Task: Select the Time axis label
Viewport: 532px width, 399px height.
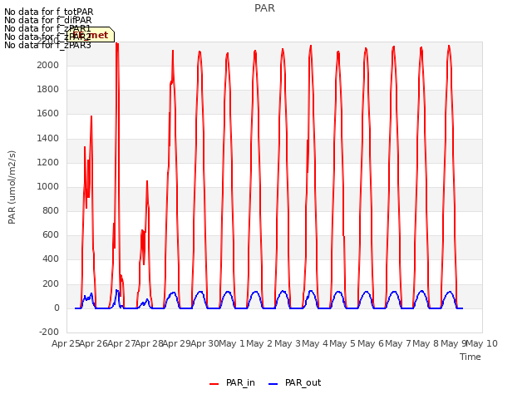Action: (470, 357)
